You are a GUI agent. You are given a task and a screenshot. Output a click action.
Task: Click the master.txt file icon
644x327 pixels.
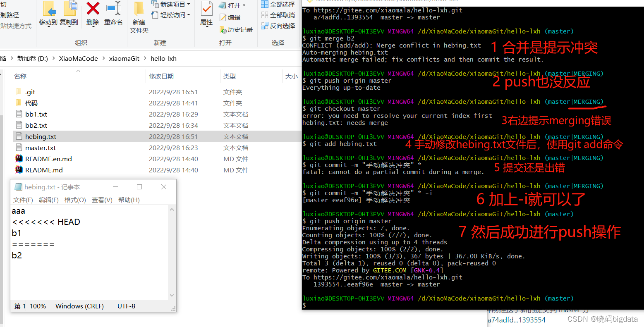click(19, 148)
